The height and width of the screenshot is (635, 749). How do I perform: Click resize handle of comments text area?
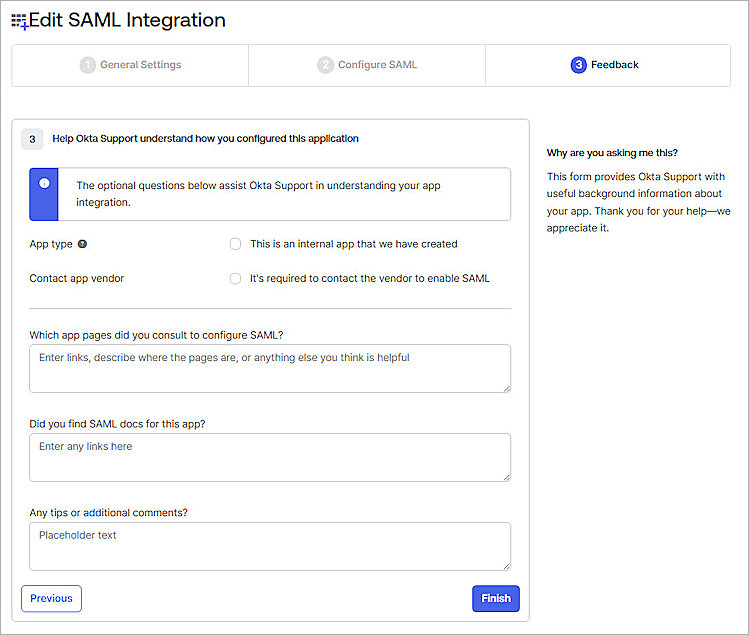[x=507, y=567]
